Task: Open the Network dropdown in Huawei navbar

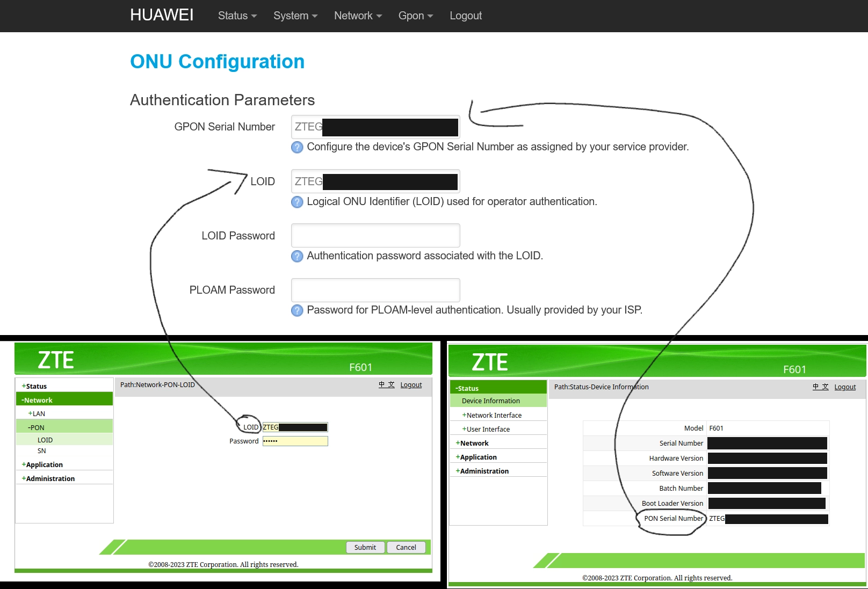Action: click(x=358, y=16)
